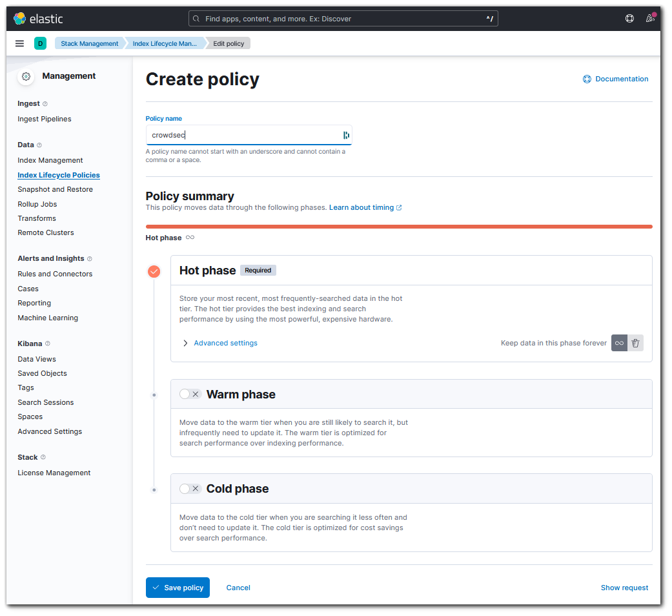The width and height of the screenshot is (672, 616).
Task: Open Search Sessions page
Action: pos(46,402)
